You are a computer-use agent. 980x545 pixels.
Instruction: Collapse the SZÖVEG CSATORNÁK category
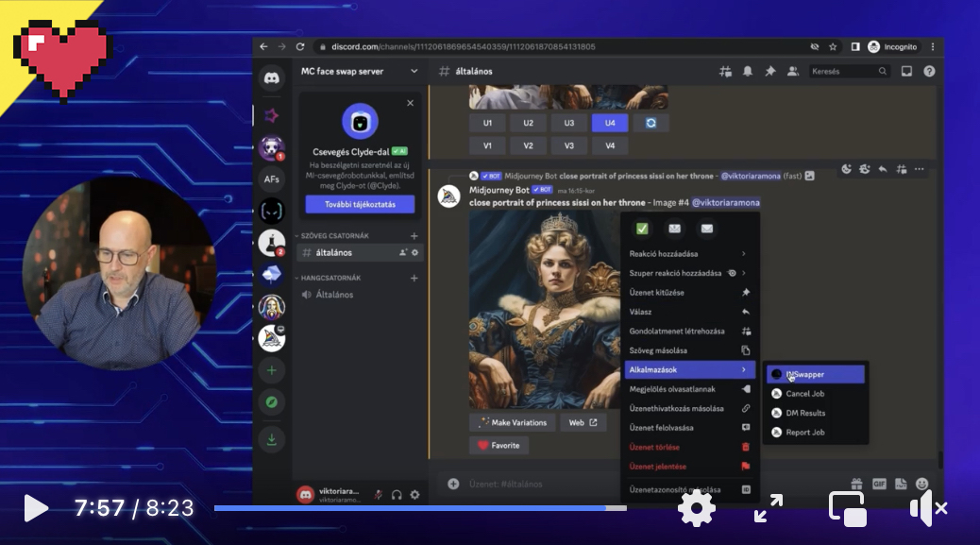pos(330,235)
